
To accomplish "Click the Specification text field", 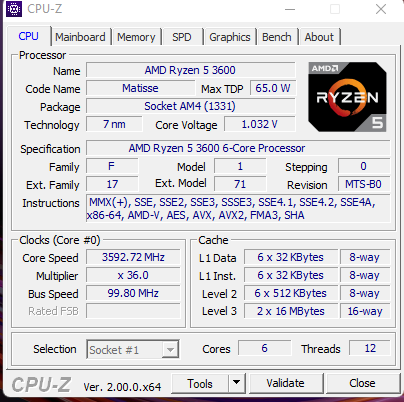I will pos(238,148).
